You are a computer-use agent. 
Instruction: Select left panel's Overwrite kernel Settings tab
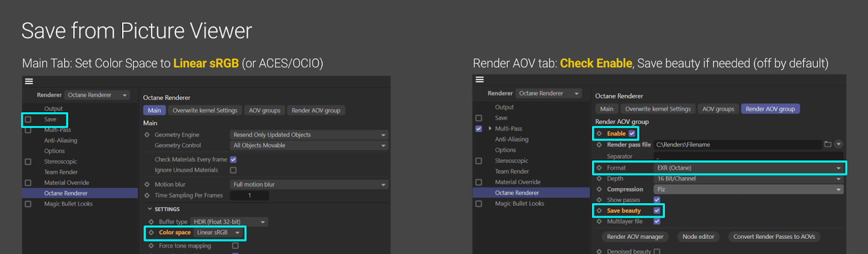click(x=205, y=110)
